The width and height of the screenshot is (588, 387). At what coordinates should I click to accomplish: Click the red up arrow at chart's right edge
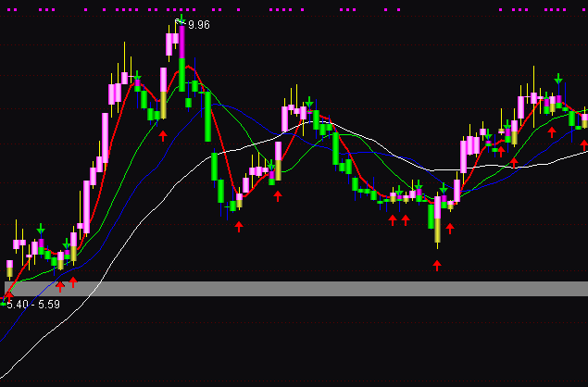pyautogui.click(x=583, y=144)
